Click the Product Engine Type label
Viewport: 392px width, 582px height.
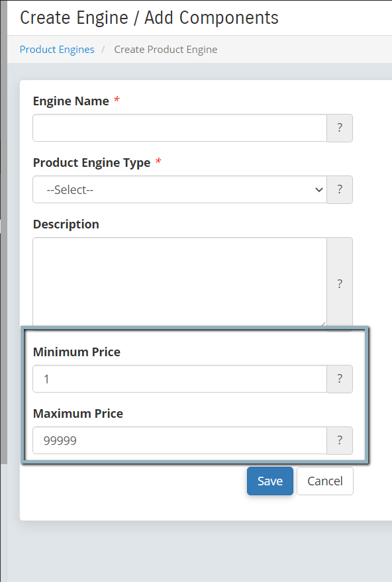tap(91, 163)
